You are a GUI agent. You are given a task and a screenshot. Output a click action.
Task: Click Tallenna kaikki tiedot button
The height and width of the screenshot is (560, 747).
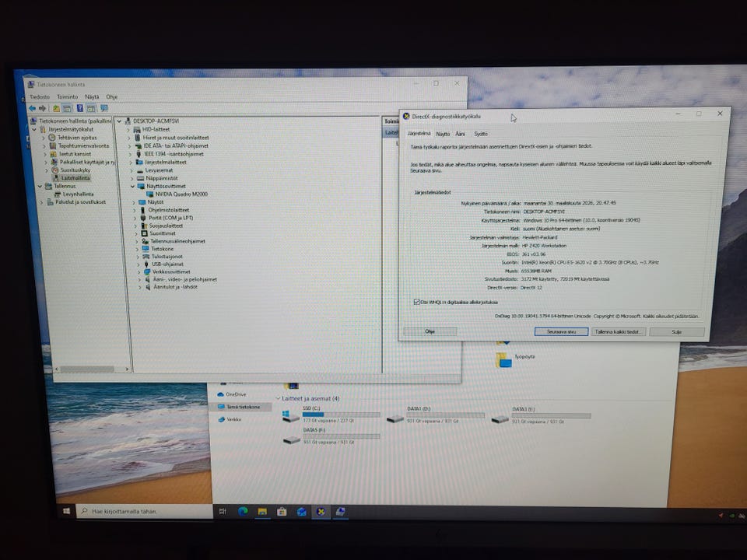(x=617, y=331)
